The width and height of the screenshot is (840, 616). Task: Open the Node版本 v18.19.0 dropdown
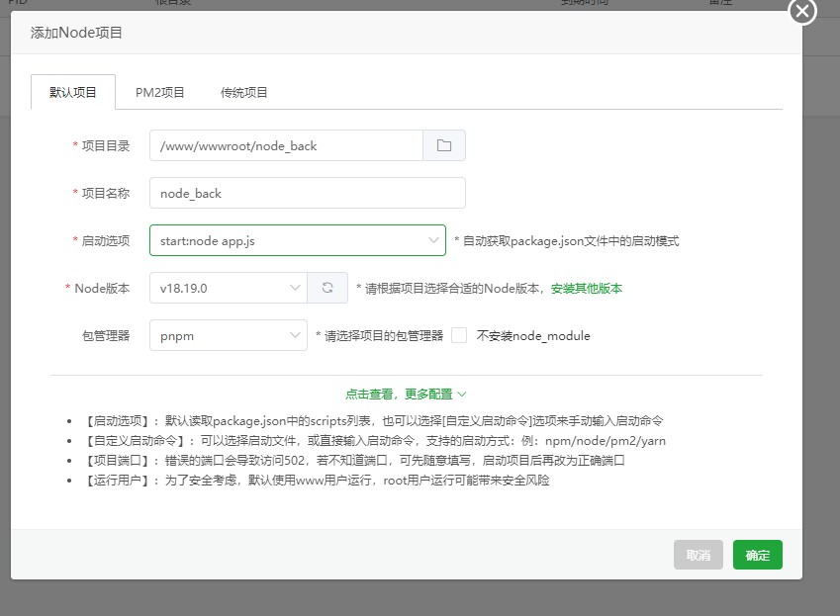pyautogui.click(x=229, y=288)
